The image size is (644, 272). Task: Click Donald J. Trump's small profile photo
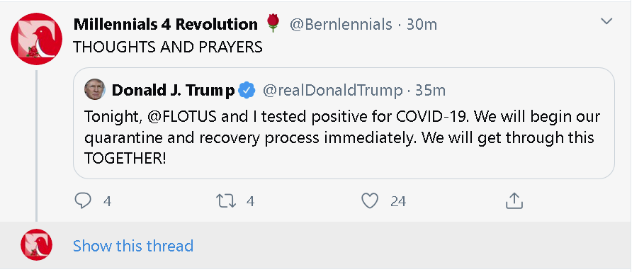[95, 89]
